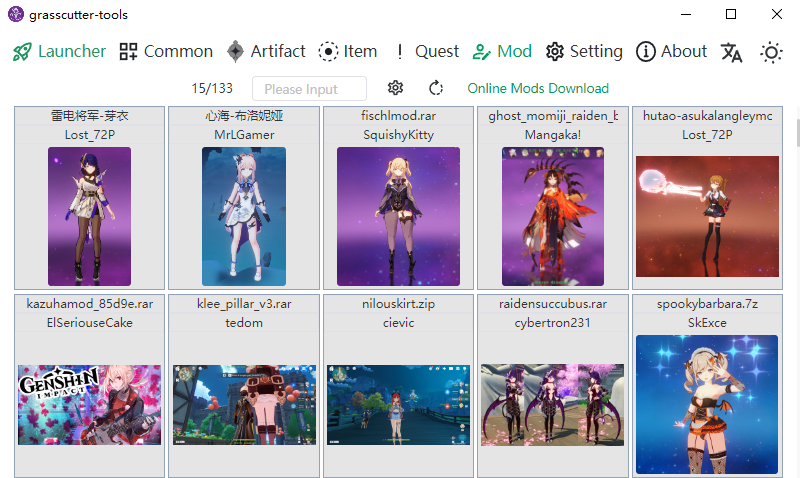Click the grasscutter-tools app icon
This screenshot has height=478, width=800.
pyautogui.click(x=16, y=14)
